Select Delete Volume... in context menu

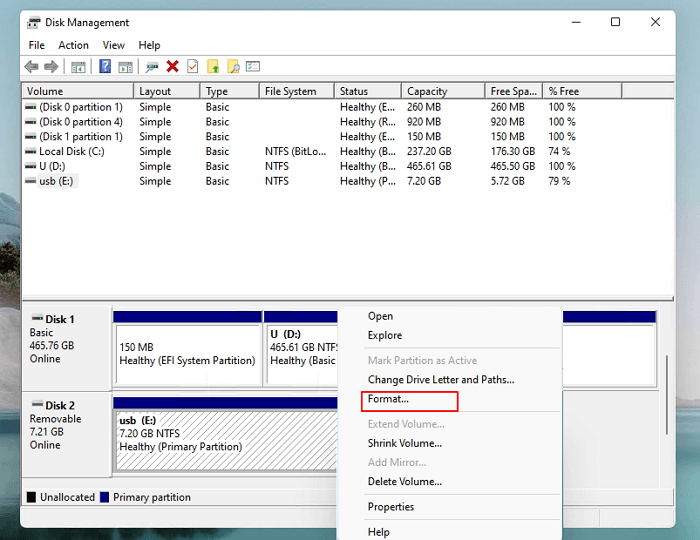[x=404, y=482]
